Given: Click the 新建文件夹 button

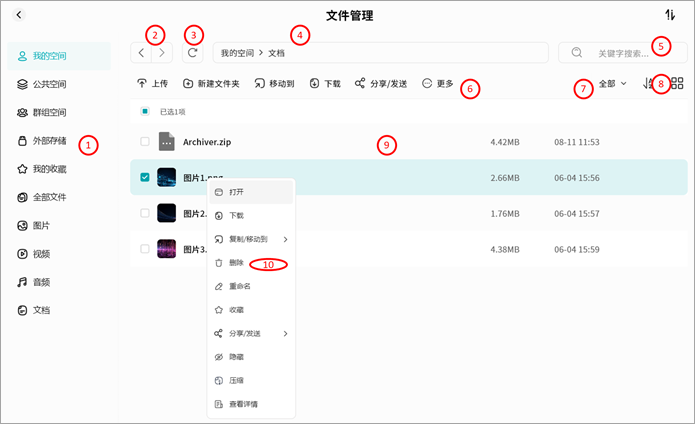Looking at the screenshot, I should [x=211, y=84].
